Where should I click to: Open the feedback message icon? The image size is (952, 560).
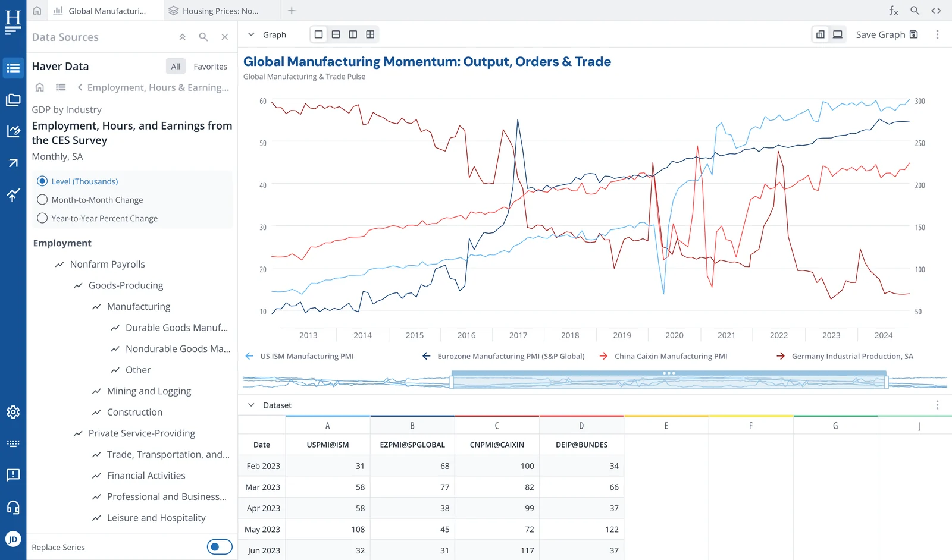[x=13, y=475]
